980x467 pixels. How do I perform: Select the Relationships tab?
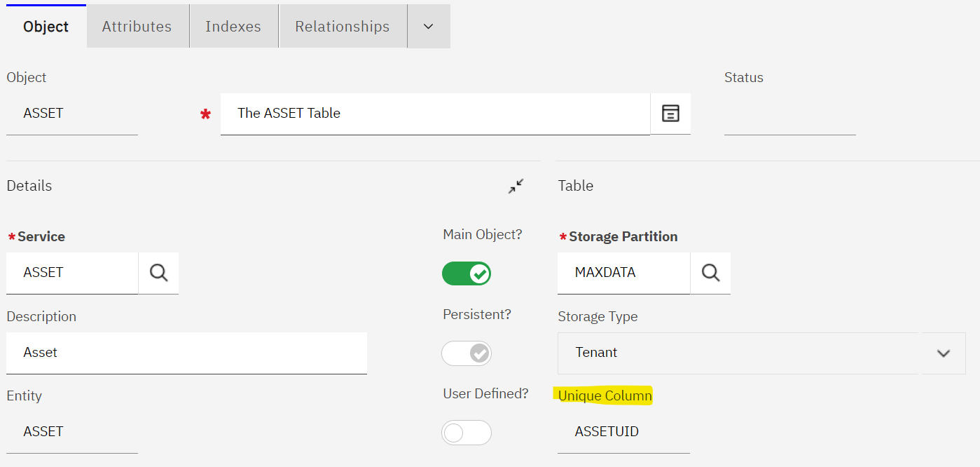pos(342,26)
